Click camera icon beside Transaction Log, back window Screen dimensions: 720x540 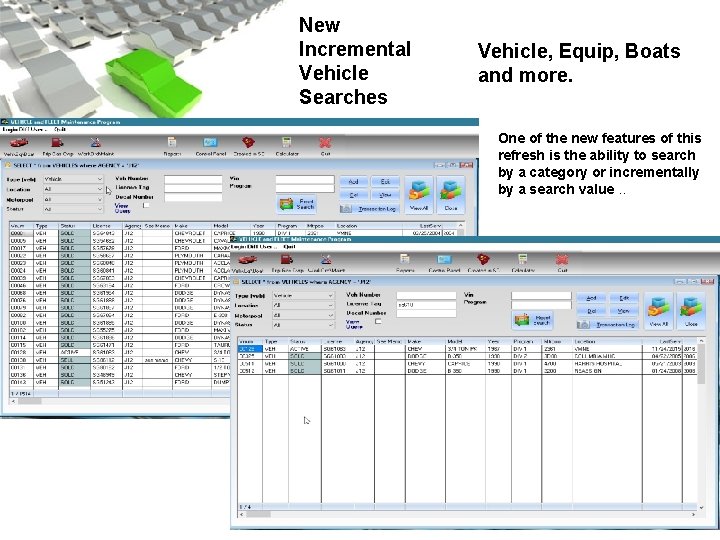[x=346, y=209]
